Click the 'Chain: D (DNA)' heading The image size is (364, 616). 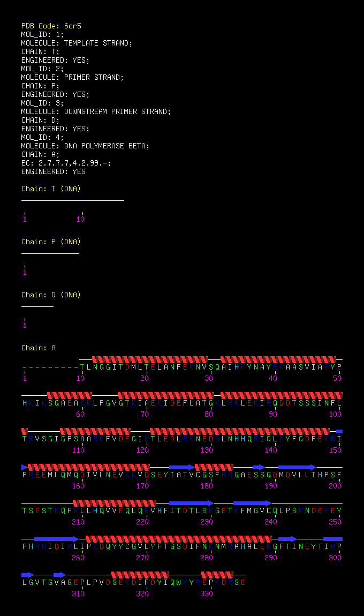coord(51,295)
